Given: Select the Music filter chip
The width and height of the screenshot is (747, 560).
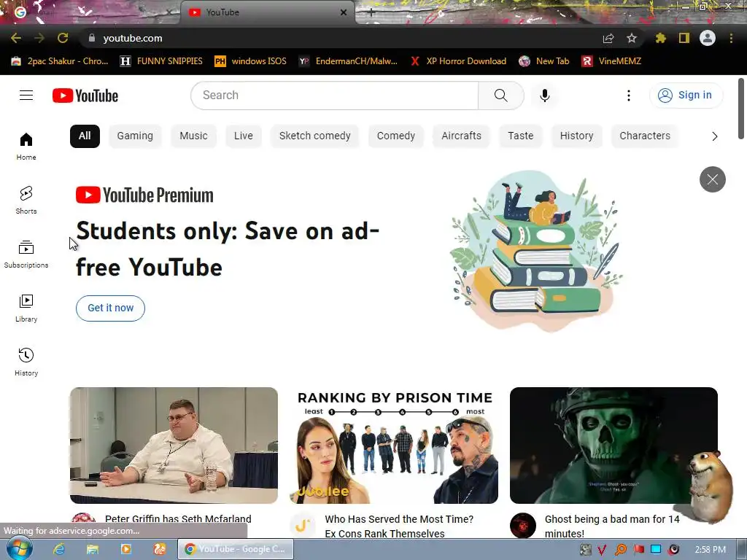Looking at the screenshot, I should (193, 136).
